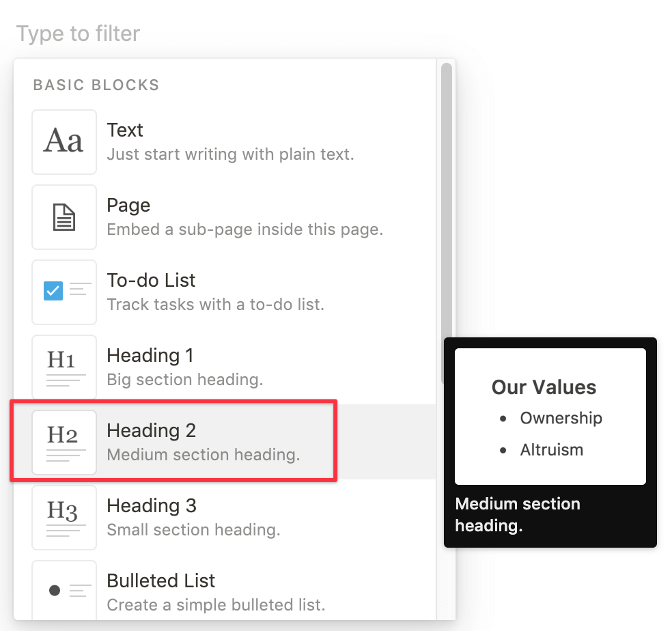Click 'Embed a sub-page inside this page' description
Screen dimensions: 672x631
245,229
